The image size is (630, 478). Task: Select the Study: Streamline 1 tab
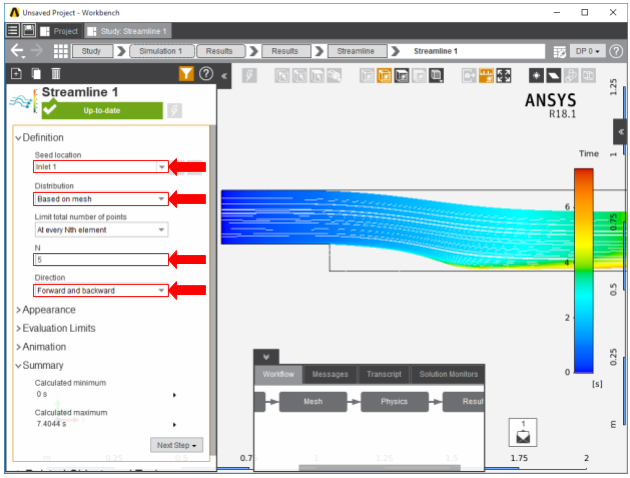pyautogui.click(x=127, y=31)
